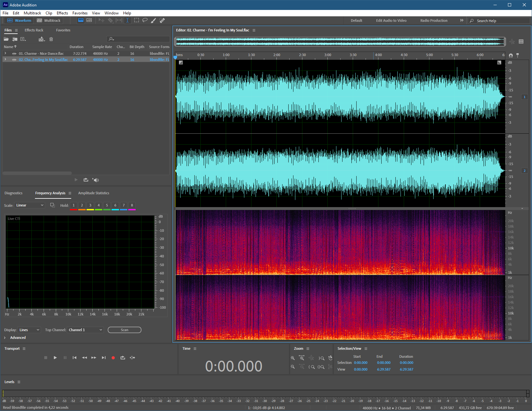Click the Import File icon
532x411 pixels.
coord(15,39)
